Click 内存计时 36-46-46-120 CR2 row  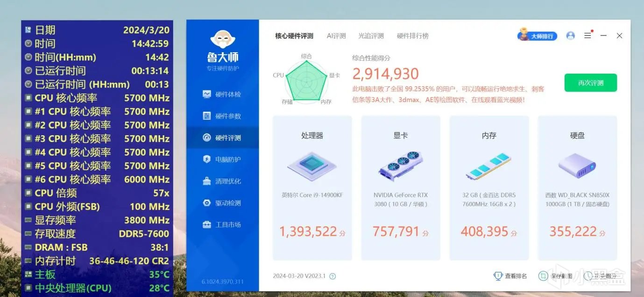[97, 261]
